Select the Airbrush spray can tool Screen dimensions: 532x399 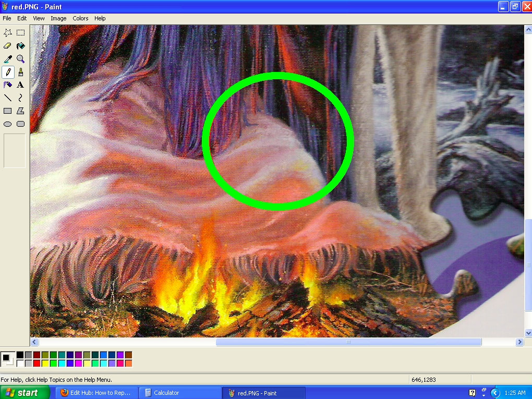point(8,85)
